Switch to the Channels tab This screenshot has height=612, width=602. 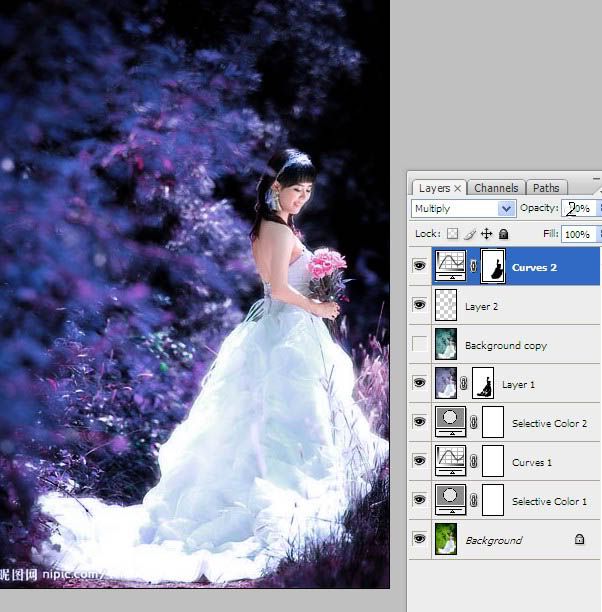click(x=496, y=188)
